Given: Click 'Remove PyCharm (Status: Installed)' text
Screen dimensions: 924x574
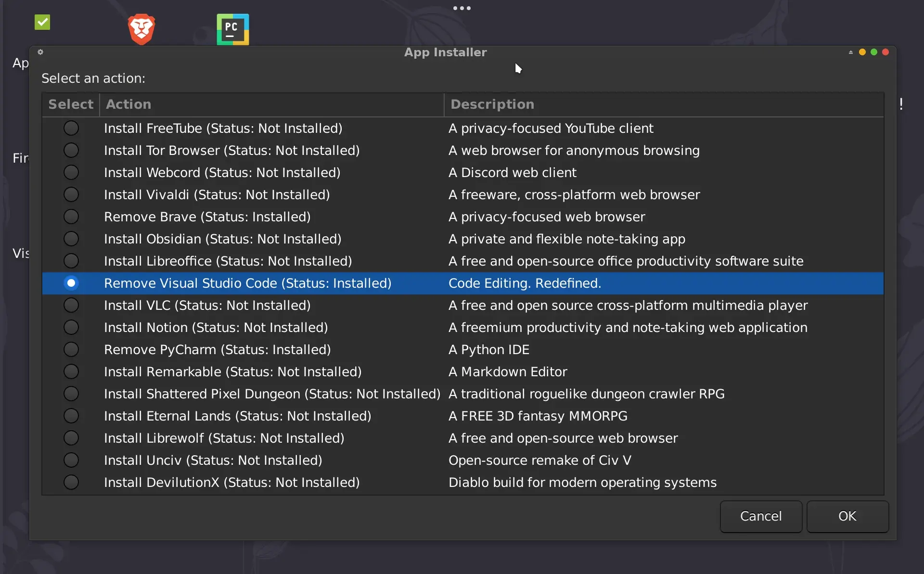Looking at the screenshot, I should coord(218,350).
